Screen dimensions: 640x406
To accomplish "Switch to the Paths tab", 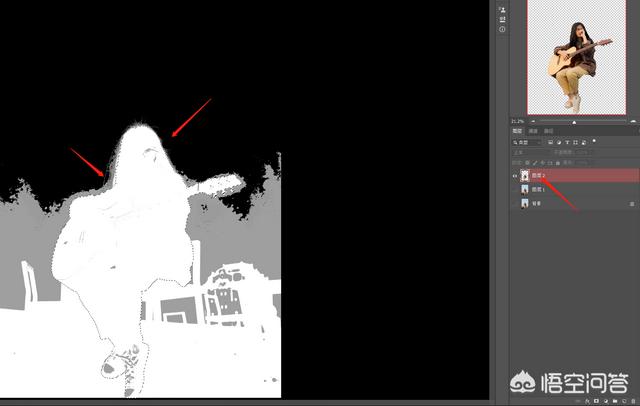I will (548, 131).
